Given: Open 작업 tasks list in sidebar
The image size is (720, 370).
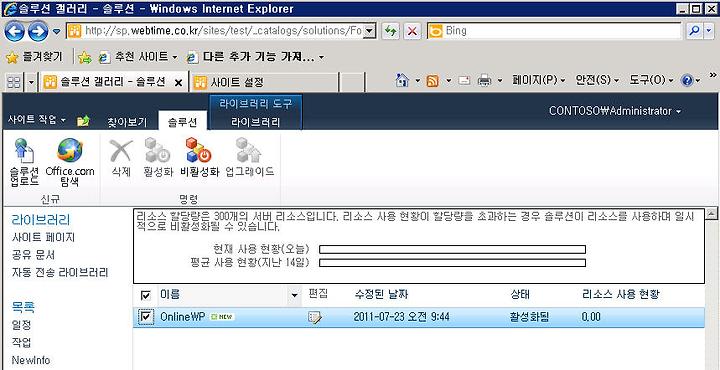Looking at the screenshot, I should tap(21, 342).
